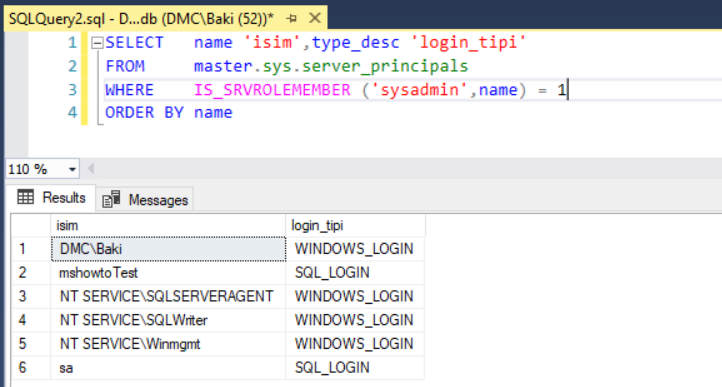Click SQL_LOGIN cell in row 6
Screen dimensions: 722x387
click(355, 368)
